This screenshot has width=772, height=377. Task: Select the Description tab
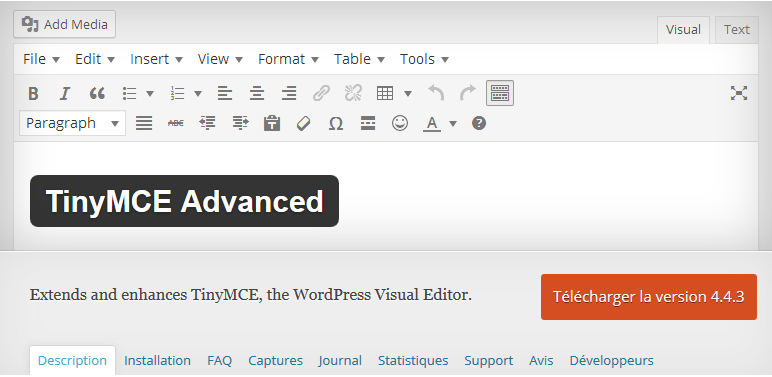[72, 361]
